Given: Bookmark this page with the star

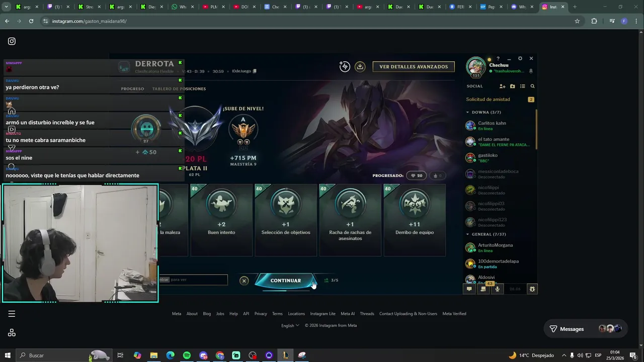Looking at the screenshot, I should click(x=577, y=21).
